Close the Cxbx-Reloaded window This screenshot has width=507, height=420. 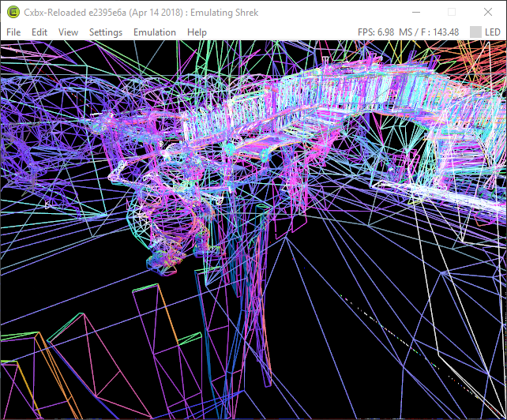coord(488,13)
